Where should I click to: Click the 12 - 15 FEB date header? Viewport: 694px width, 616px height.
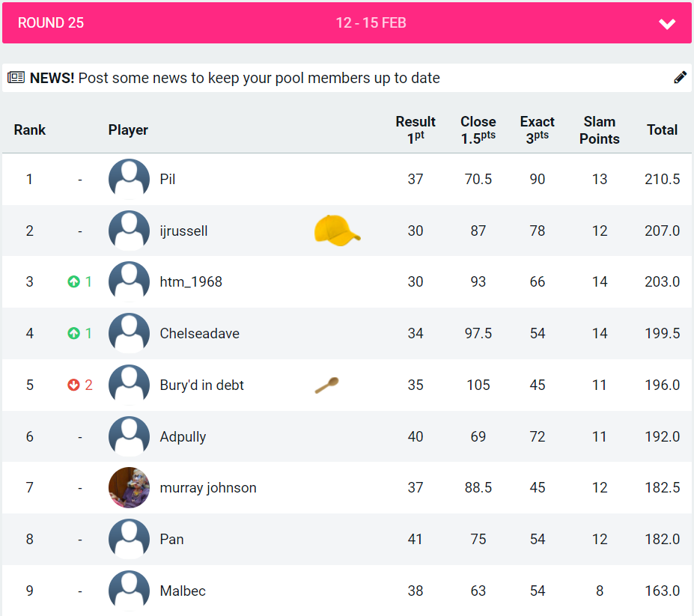(371, 23)
